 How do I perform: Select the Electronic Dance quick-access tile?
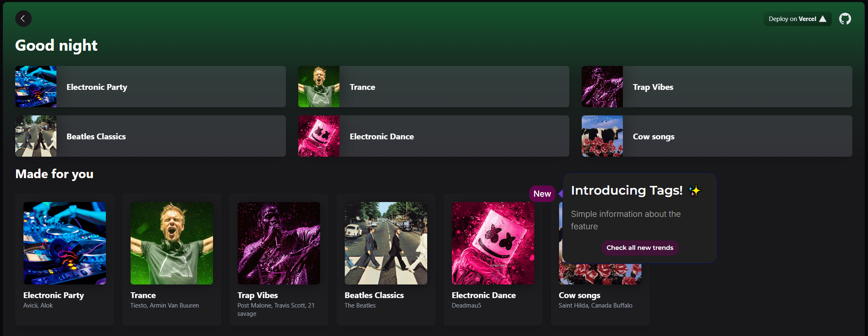click(x=433, y=136)
